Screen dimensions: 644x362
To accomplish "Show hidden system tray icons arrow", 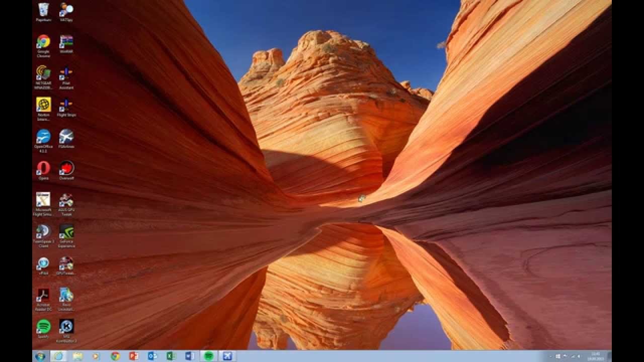I will [551, 356].
